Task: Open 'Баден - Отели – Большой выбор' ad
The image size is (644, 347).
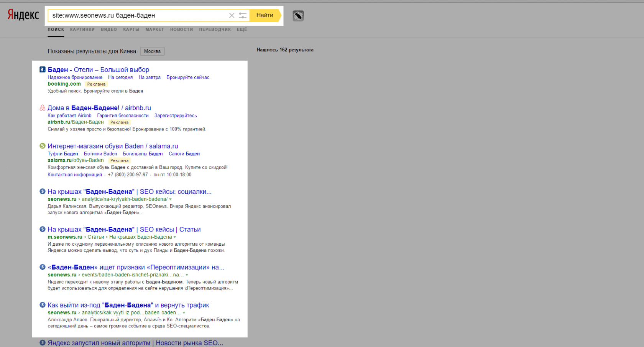Action: pyautogui.click(x=99, y=70)
